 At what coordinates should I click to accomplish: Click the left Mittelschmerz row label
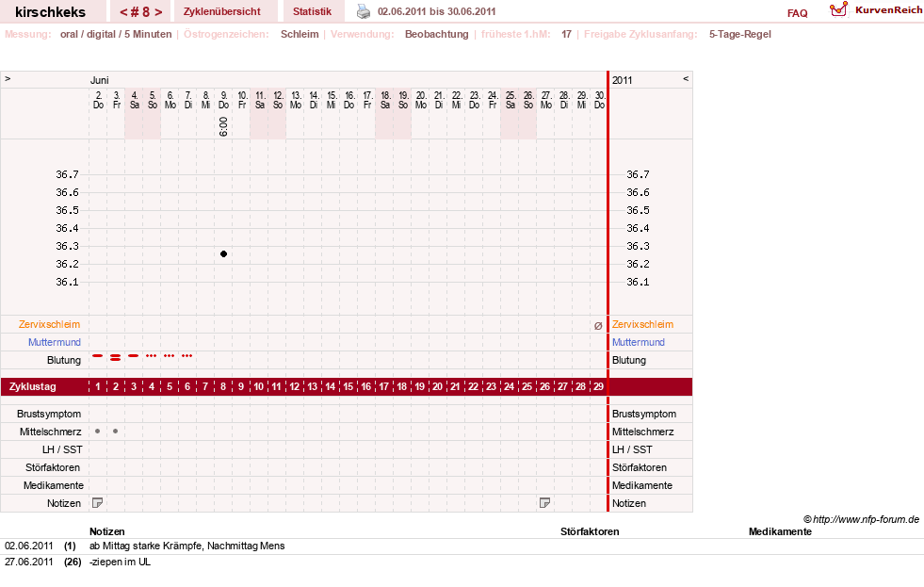tap(50, 432)
